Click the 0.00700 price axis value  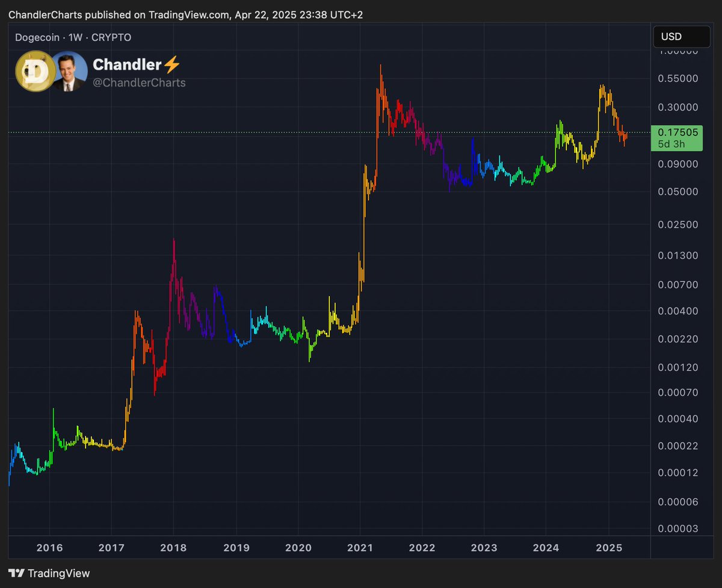click(677, 285)
